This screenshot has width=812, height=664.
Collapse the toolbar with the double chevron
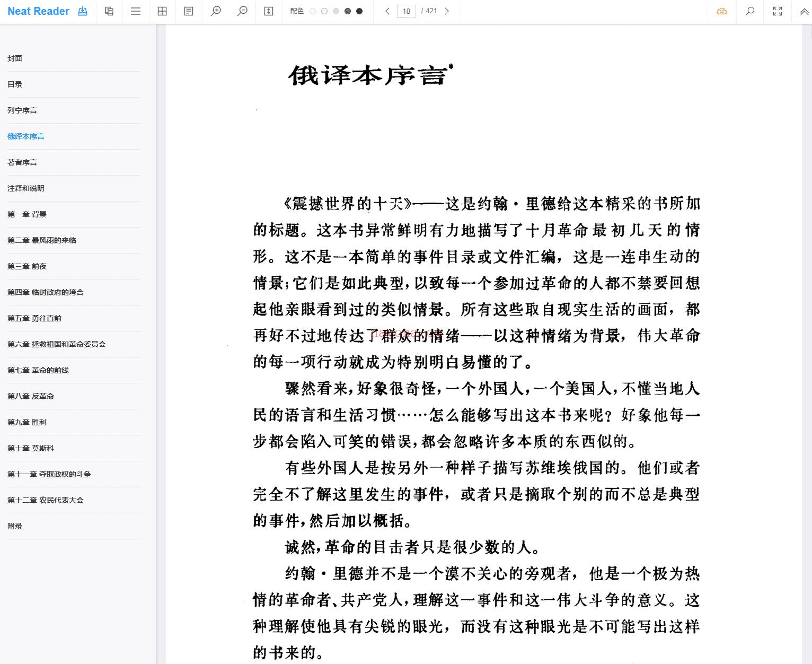tap(804, 12)
